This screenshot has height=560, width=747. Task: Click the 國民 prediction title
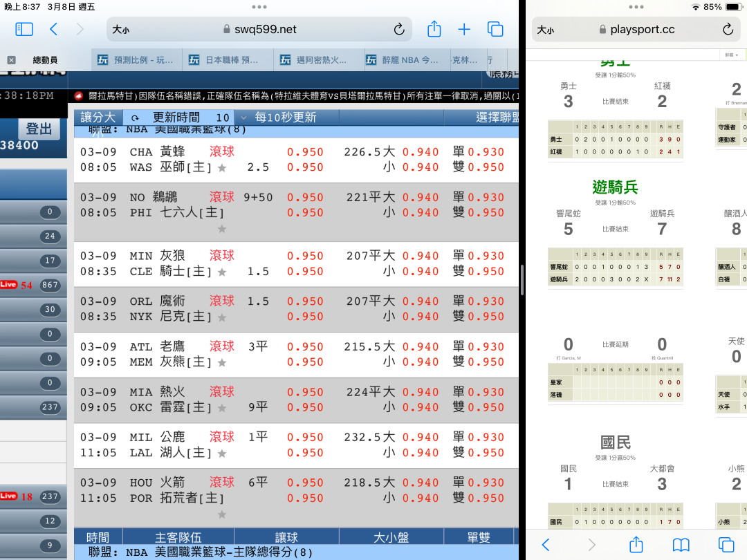615,442
